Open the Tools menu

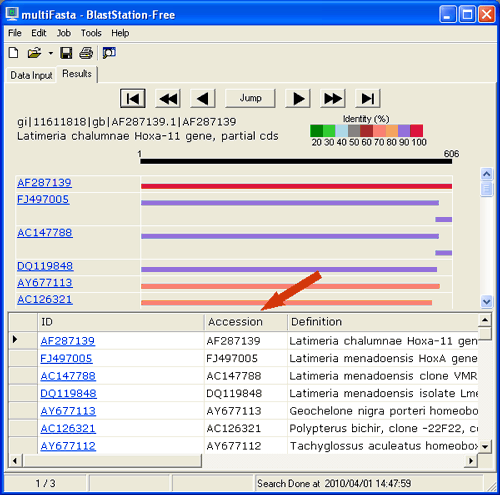(91, 33)
